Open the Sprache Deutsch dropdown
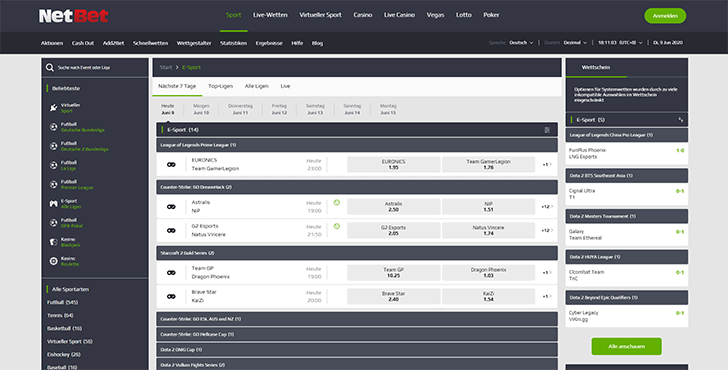The image size is (728, 370). coord(521,43)
